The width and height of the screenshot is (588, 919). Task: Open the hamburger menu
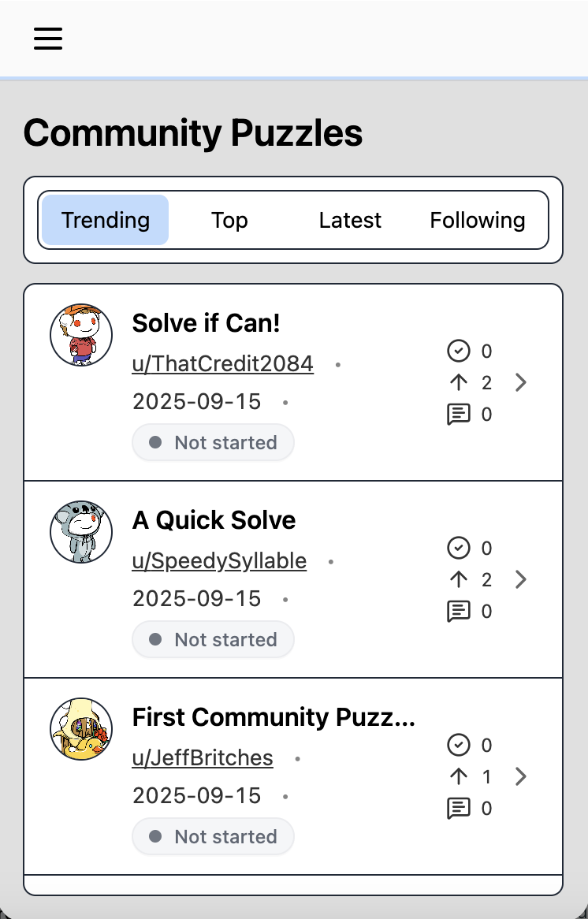48,39
